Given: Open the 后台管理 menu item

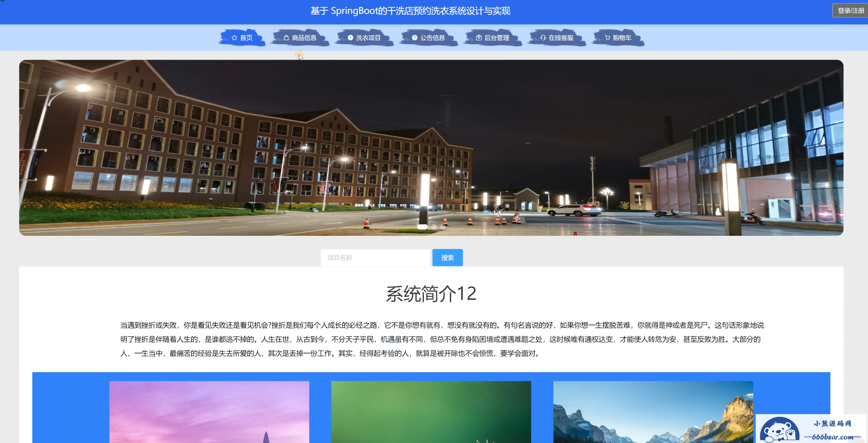Looking at the screenshot, I should coord(493,38).
